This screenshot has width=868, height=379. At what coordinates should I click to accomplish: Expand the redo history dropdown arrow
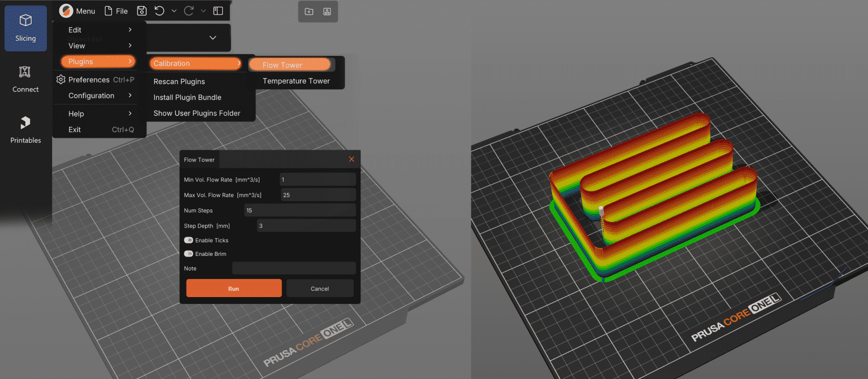(203, 11)
